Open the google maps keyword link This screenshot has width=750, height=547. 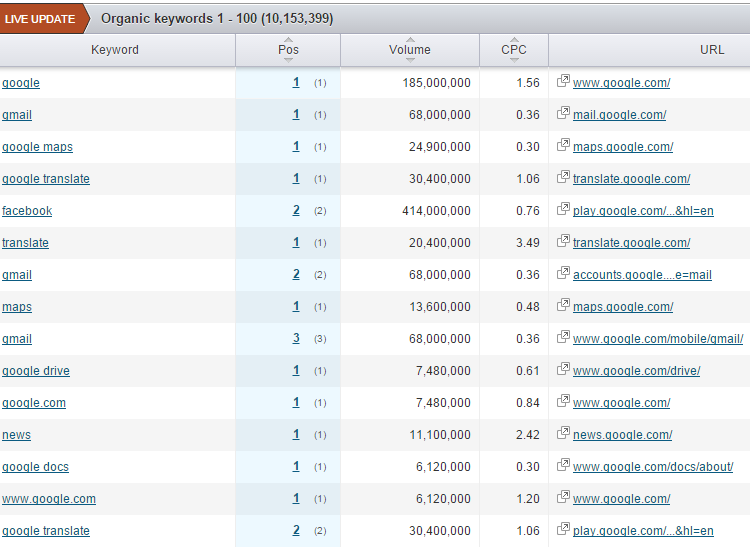tap(37, 147)
